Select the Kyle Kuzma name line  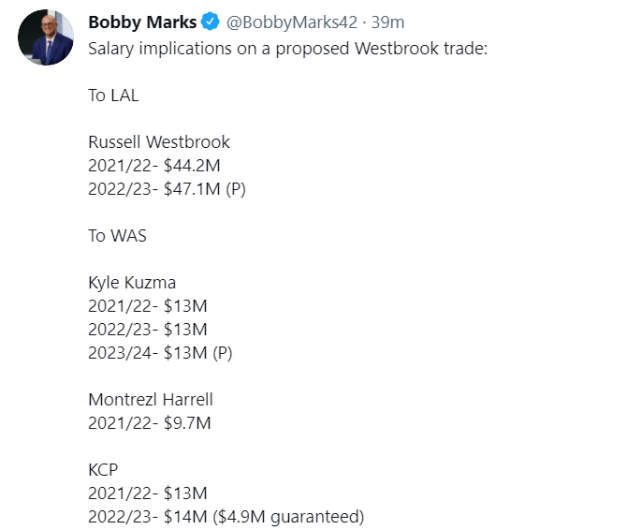coord(132,283)
